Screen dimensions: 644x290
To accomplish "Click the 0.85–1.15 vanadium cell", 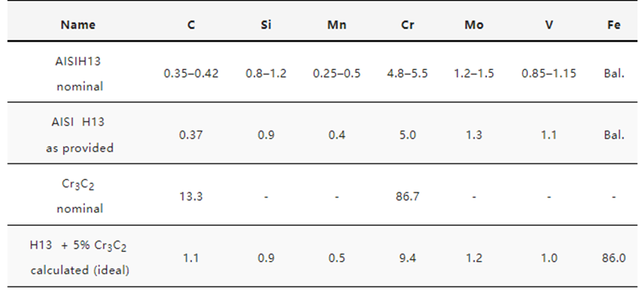I will click(549, 74).
